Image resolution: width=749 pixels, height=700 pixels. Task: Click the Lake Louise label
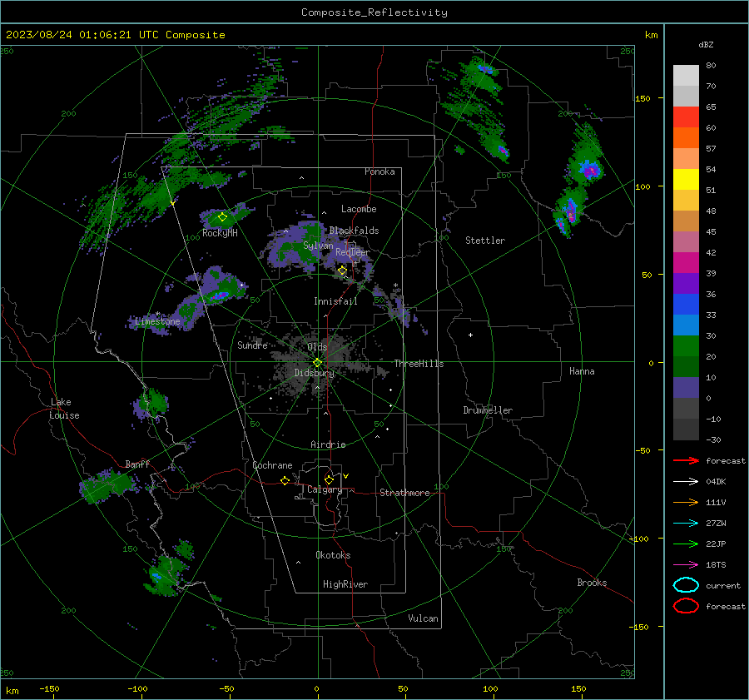[65, 409]
